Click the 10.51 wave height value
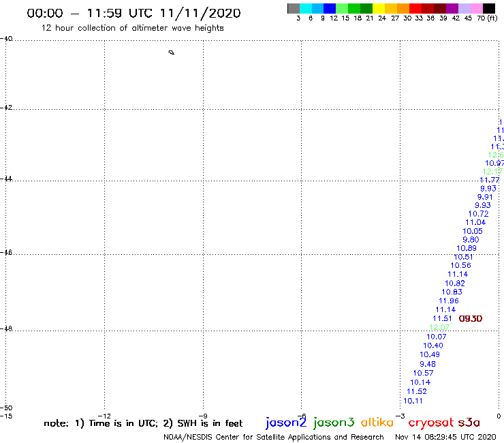The height and width of the screenshot is (443, 504). point(464,257)
